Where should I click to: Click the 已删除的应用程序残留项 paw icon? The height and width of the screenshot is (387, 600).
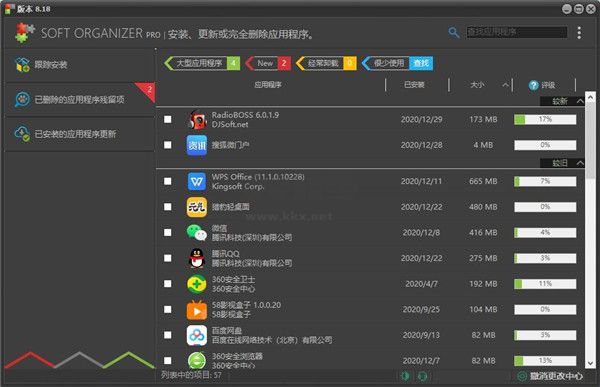22,99
